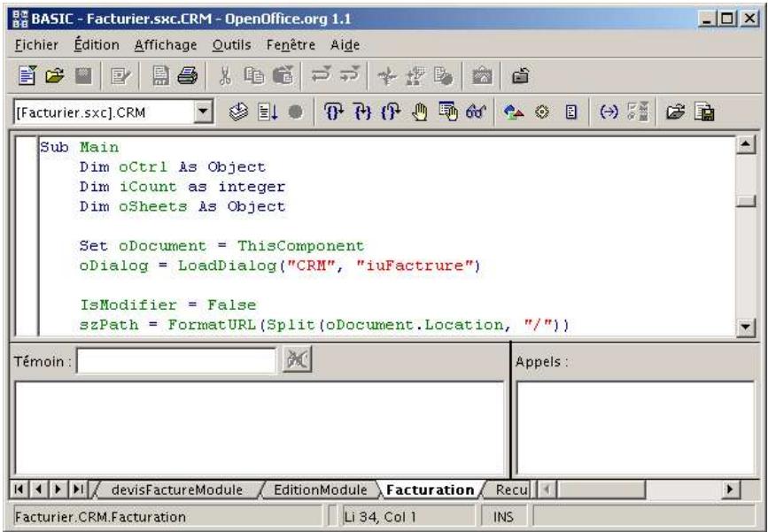Viewport: 768px width, 532px height.
Task: Click the Open file icon in top toolbar
Action: (55, 76)
